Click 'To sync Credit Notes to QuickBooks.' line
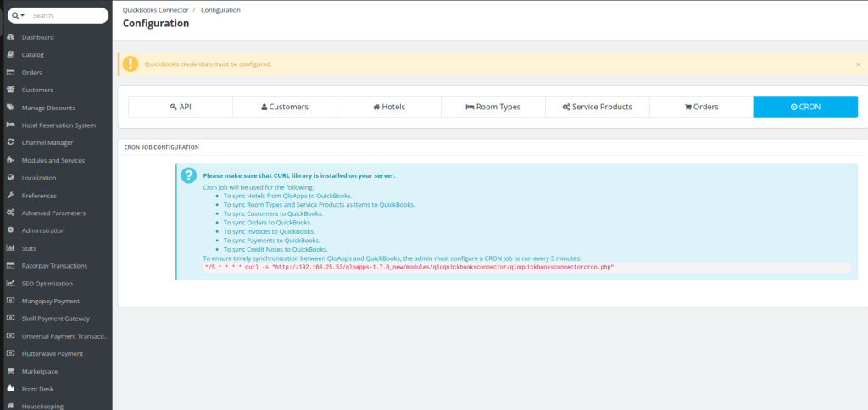Screen dimensions: 868x410 [275, 249]
